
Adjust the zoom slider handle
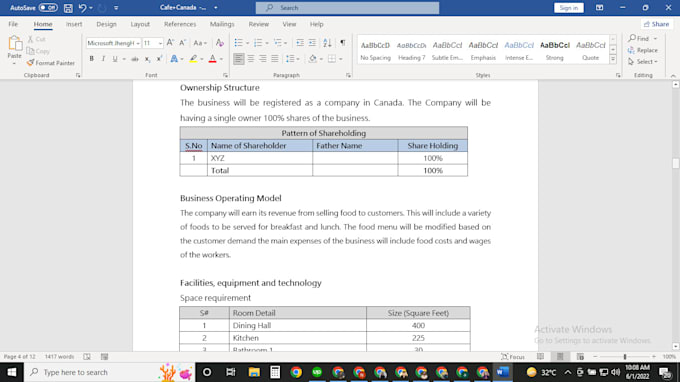coord(625,356)
